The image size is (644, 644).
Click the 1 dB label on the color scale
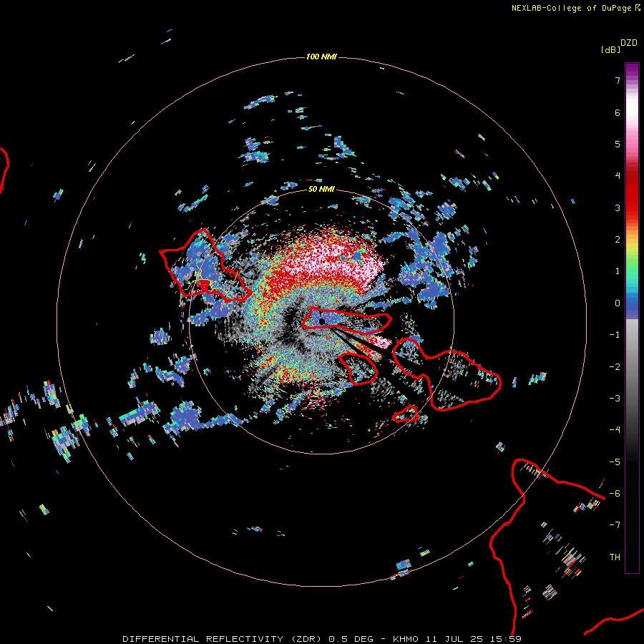(x=618, y=271)
